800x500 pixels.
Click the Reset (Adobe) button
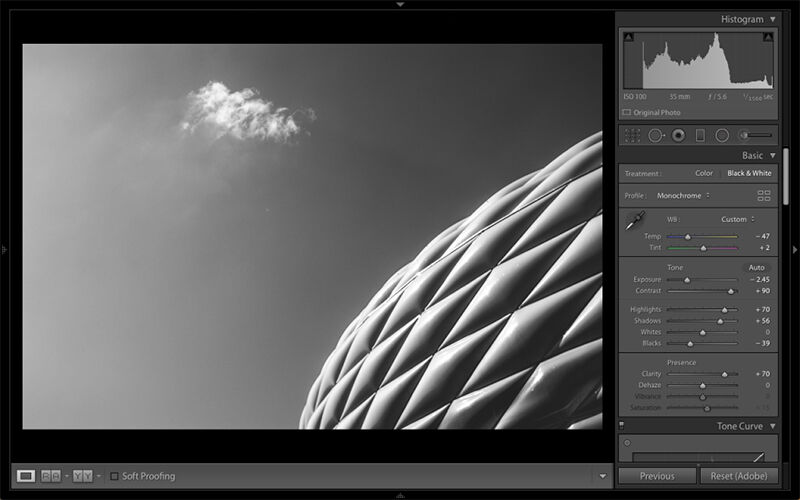739,476
